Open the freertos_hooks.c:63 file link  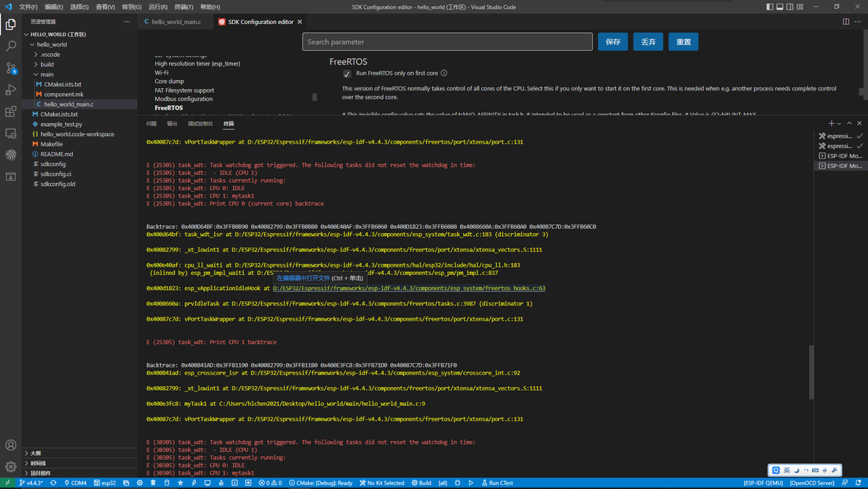click(x=409, y=288)
